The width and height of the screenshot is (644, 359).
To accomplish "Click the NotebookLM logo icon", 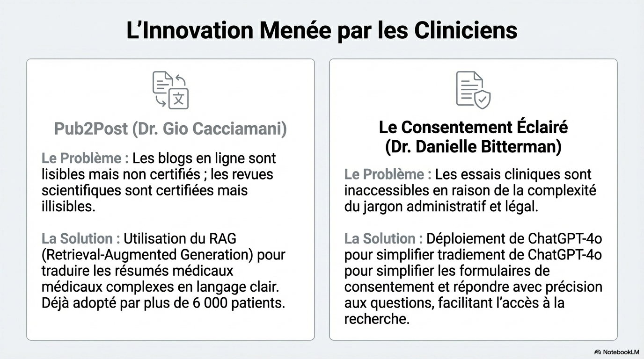I will pyautogui.click(x=598, y=352).
